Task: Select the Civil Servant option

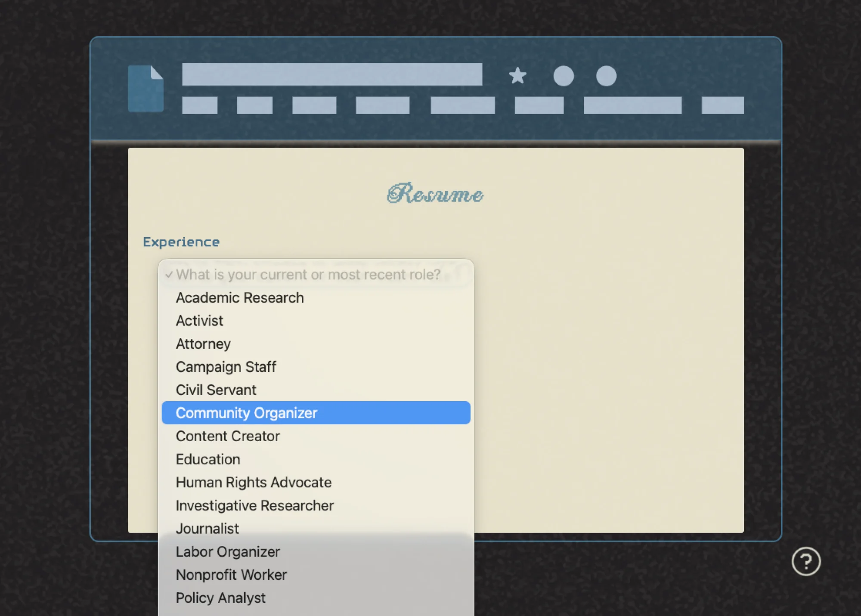Action: tap(215, 390)
